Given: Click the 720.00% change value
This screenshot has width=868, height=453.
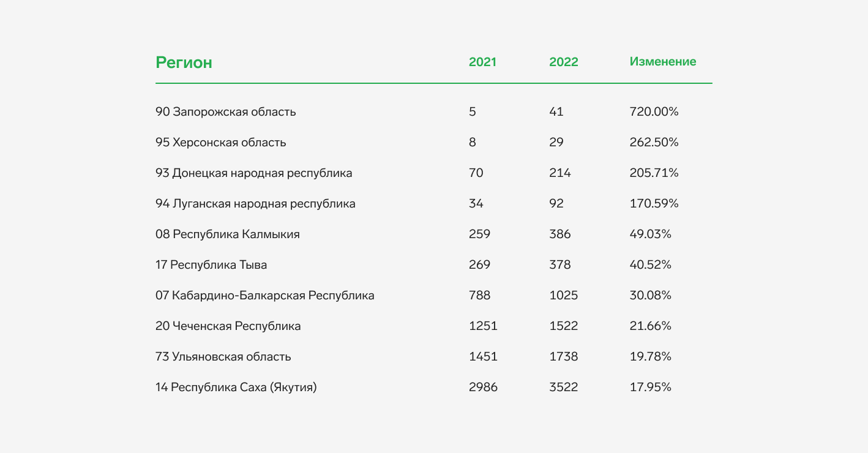Looking at the screenshot, I should click(x=654, y=112).
